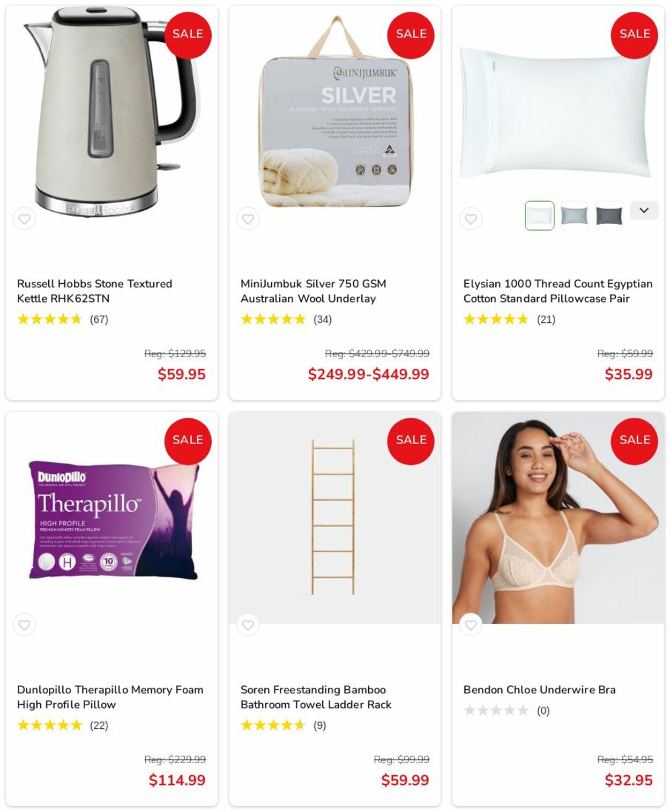View Dunlopillo Therapillo Memory Foam Pillow details
This screenshot has width=670, height=812.
(x=110, y=697)
